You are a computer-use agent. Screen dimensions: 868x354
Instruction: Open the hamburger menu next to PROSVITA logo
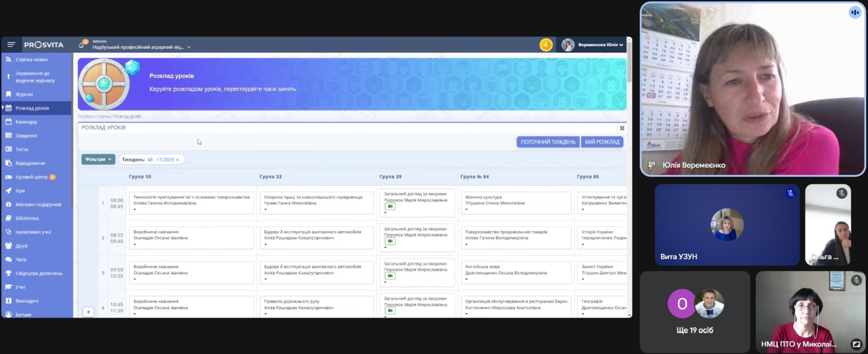click(11, 45)
